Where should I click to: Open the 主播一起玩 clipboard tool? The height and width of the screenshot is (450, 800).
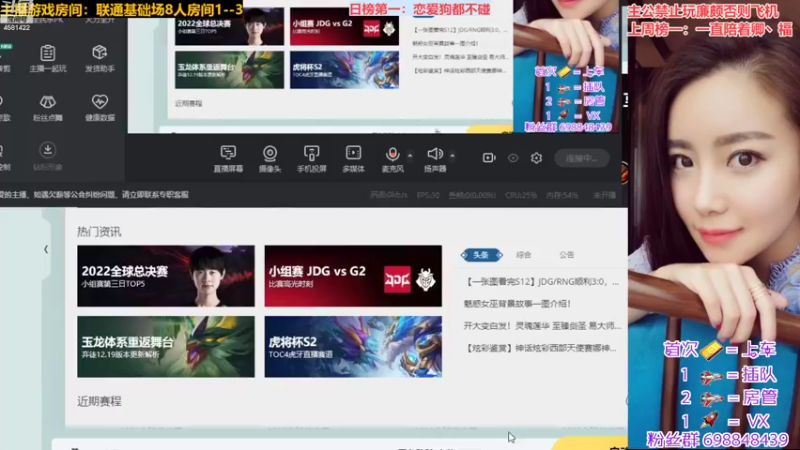click(47, 59)
